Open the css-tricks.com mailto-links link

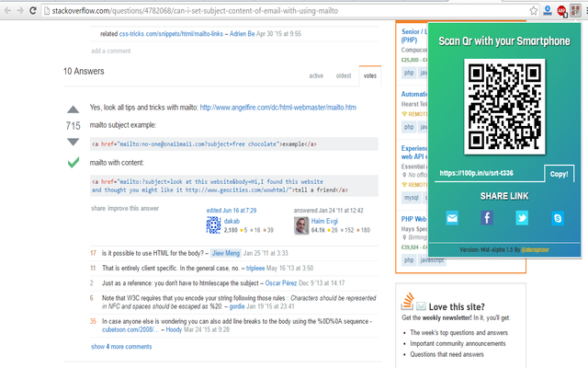tap(171, 34)
